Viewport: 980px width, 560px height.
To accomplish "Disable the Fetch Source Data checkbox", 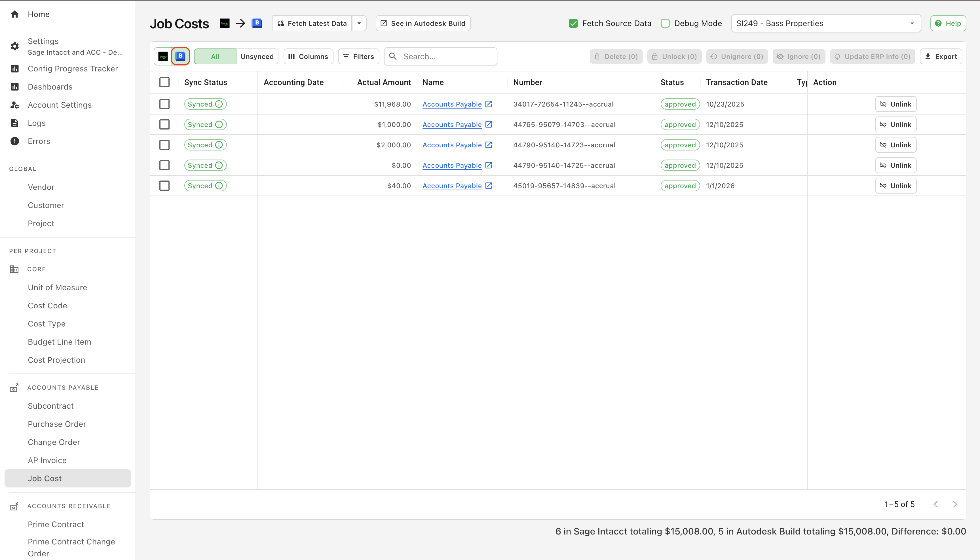I will point(573,24).
